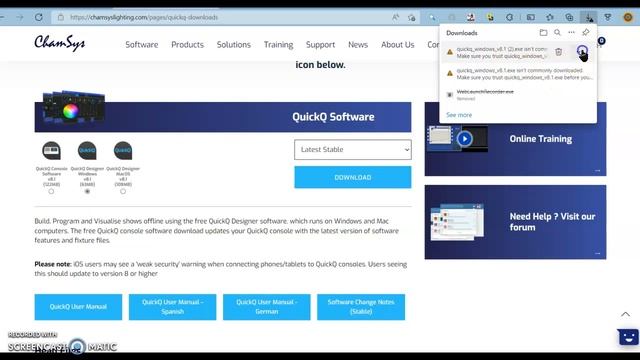Open the Support menu
The image size is (640, 360).
320,44
